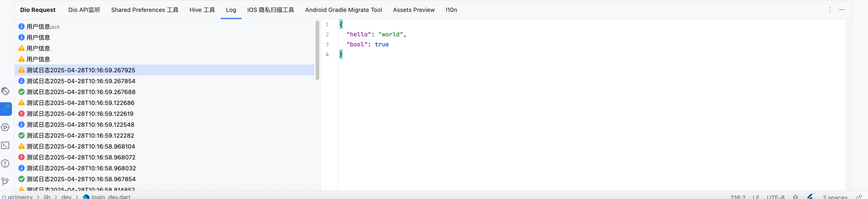Open the Hive 工具 tab
This screenshot has width=868, height=199.
pyautogui.click(x=202, y=10)
